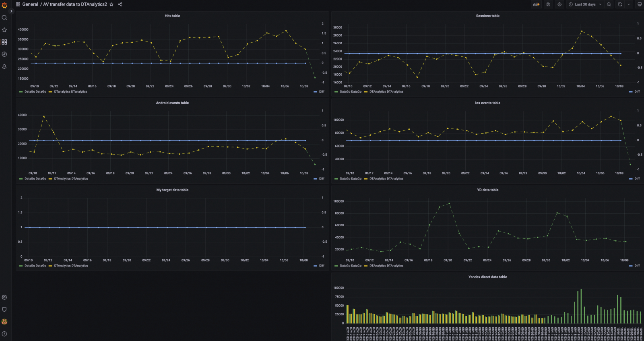Refresh the dashboard

(620, 4)
